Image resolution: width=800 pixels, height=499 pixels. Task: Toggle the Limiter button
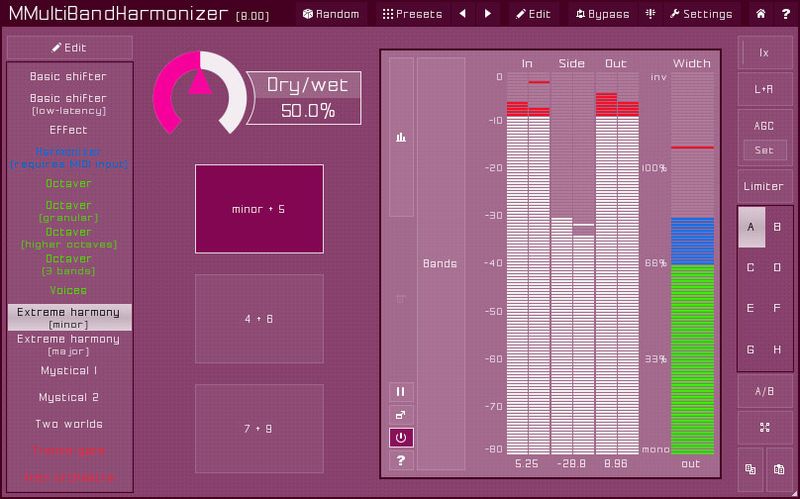click(x=764, y=186)
